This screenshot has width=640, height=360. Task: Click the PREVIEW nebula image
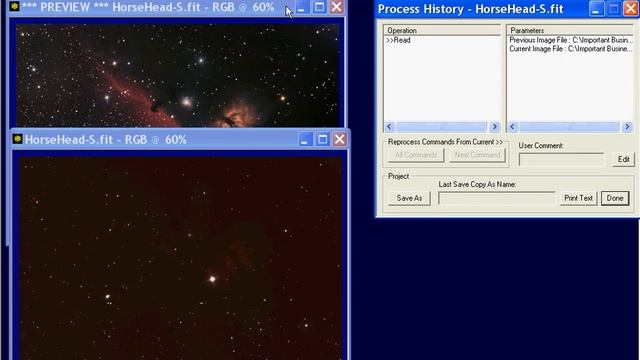tap(178, 75)
